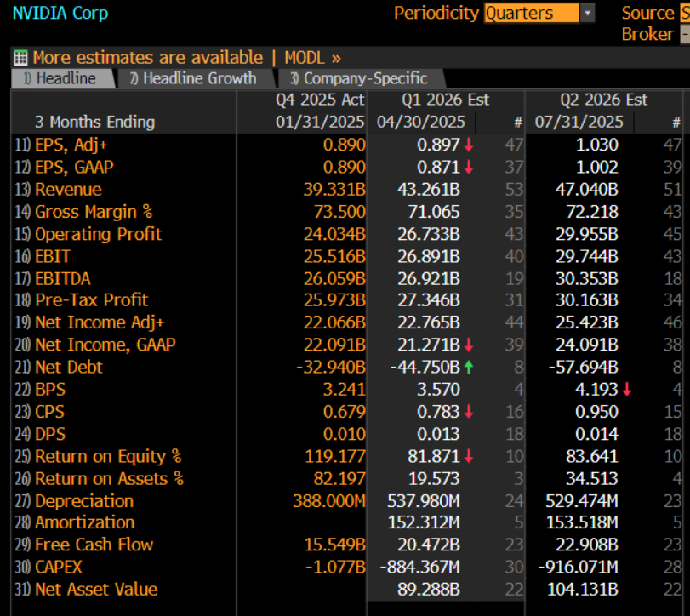Select the Net Income, GAAP row label
This screenshot has width=690, height=616.
(105, 345)
